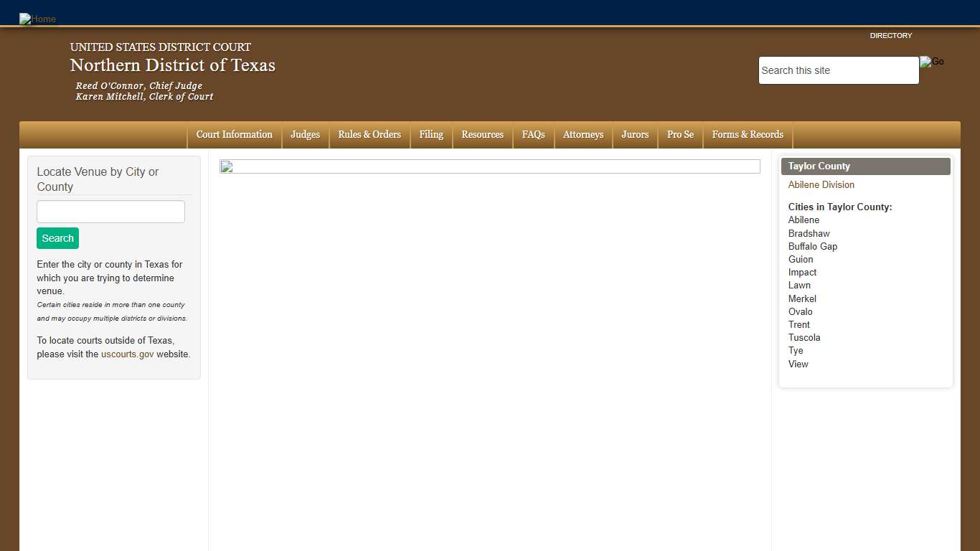Viewport: 980px width, 551px height.
Task: Click the Home logo image
Action: [x=37, y=19]
